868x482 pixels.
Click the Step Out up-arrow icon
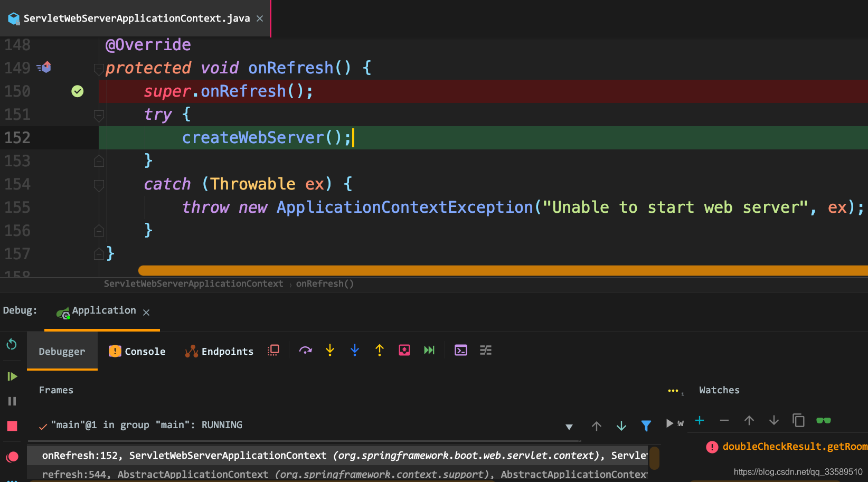379,351
